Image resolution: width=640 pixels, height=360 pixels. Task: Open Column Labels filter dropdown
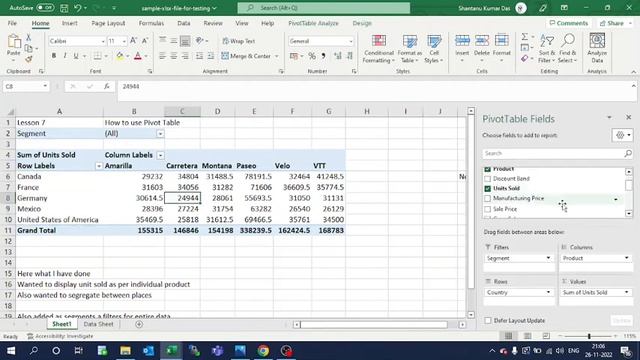click(x=160, y=155)
